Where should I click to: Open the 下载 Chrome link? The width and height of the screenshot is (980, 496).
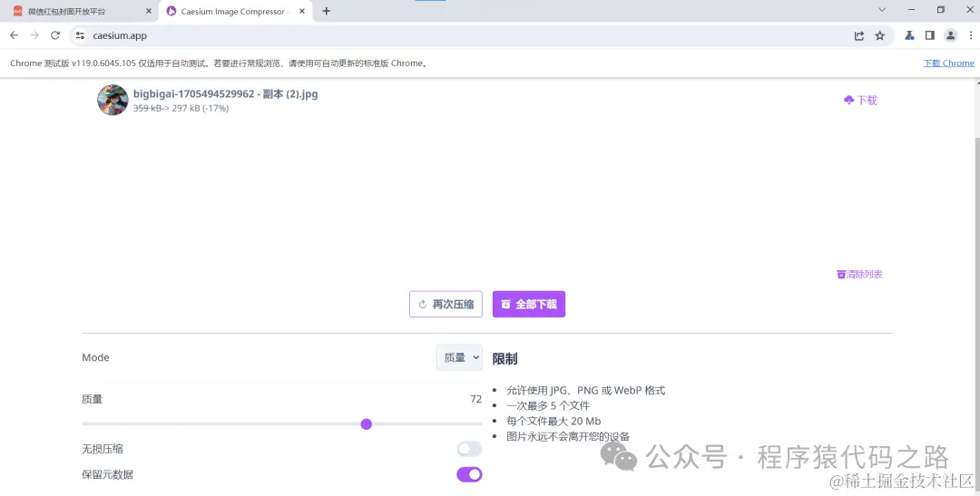pos(949,63)
